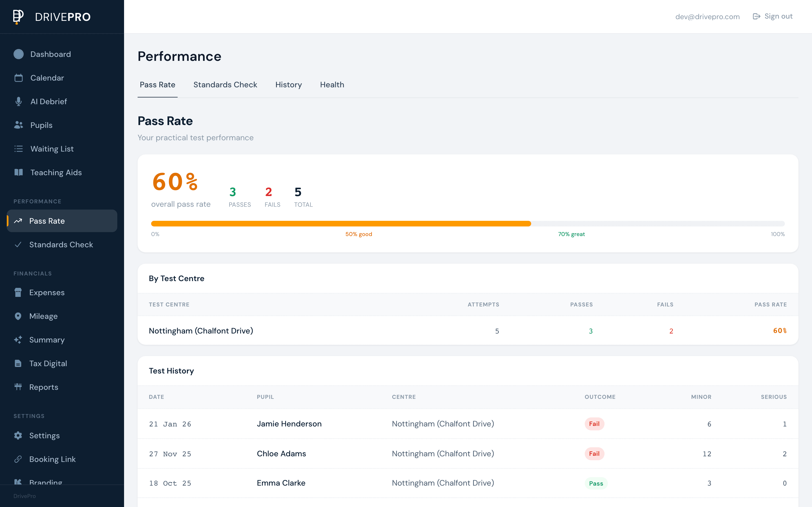Switch to the Standards Check tab
Viewport: 812px width, 507px height.
pyautogui.click(x=225, y=85)
